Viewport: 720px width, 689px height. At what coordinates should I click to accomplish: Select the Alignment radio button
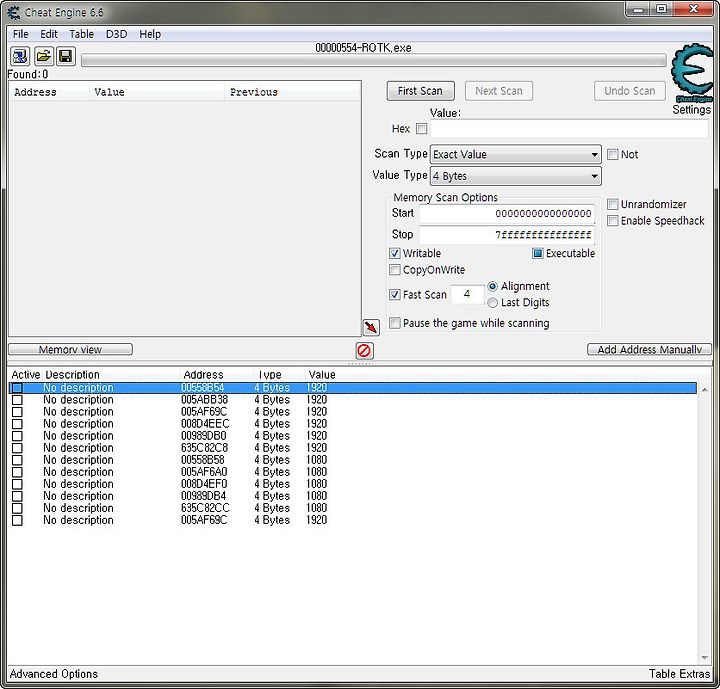[492, 286]
